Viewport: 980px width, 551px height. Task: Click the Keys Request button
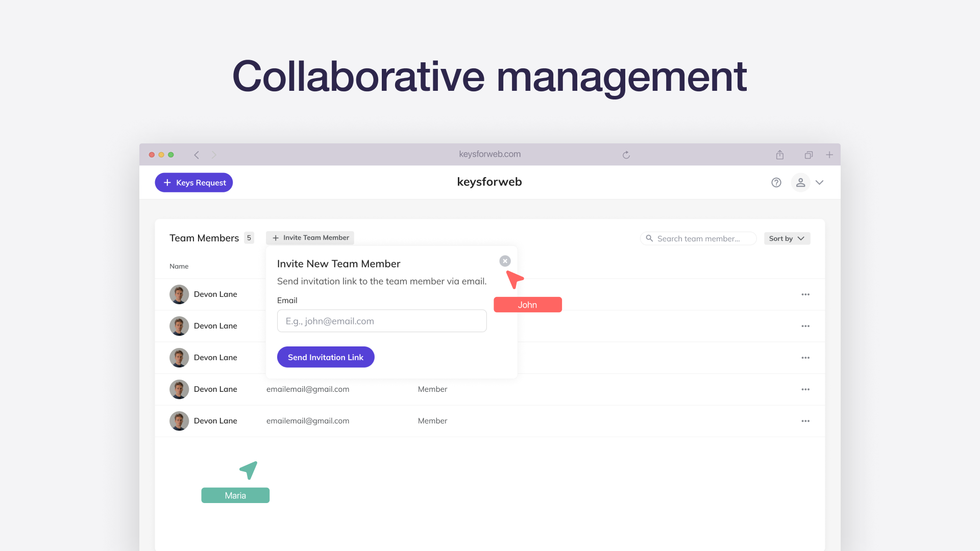point(194,183)
